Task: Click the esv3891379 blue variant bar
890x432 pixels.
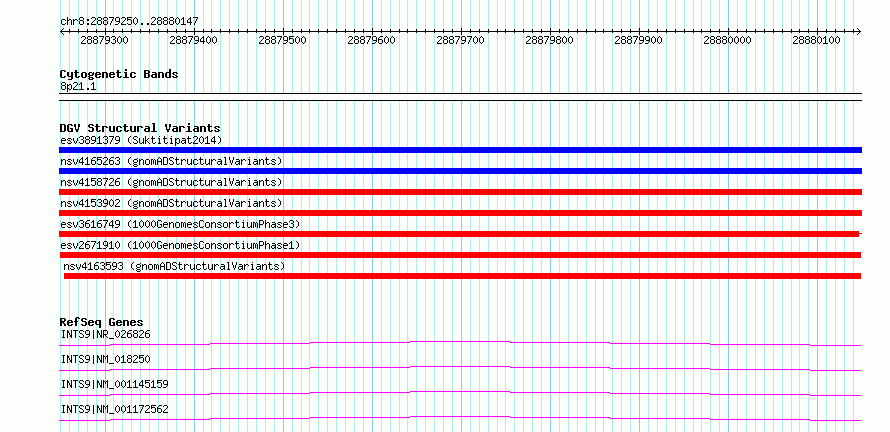Action: point(460,150)
